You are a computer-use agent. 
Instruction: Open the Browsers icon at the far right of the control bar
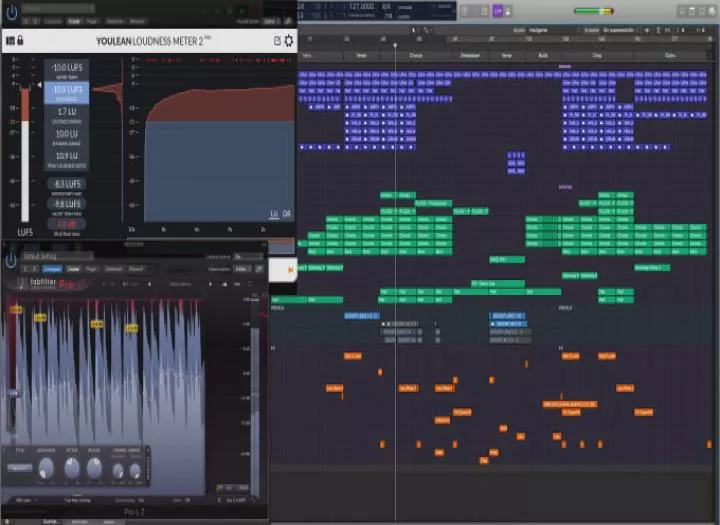click(x=713, y=11)
